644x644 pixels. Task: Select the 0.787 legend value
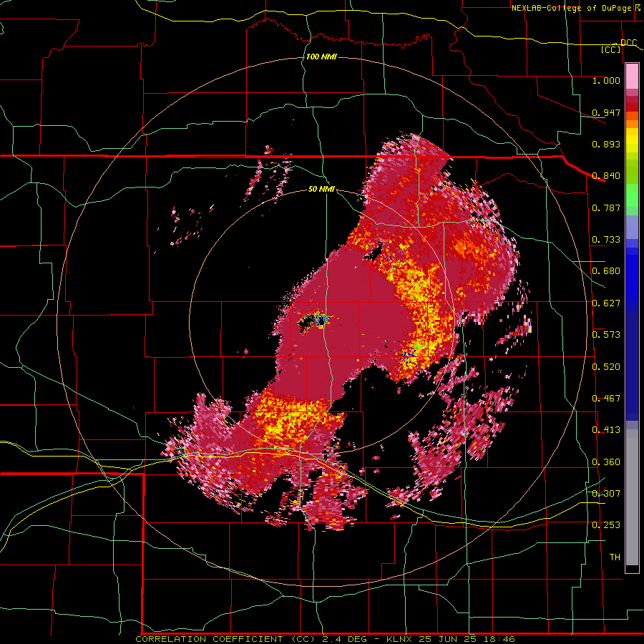tap(606, 208)
